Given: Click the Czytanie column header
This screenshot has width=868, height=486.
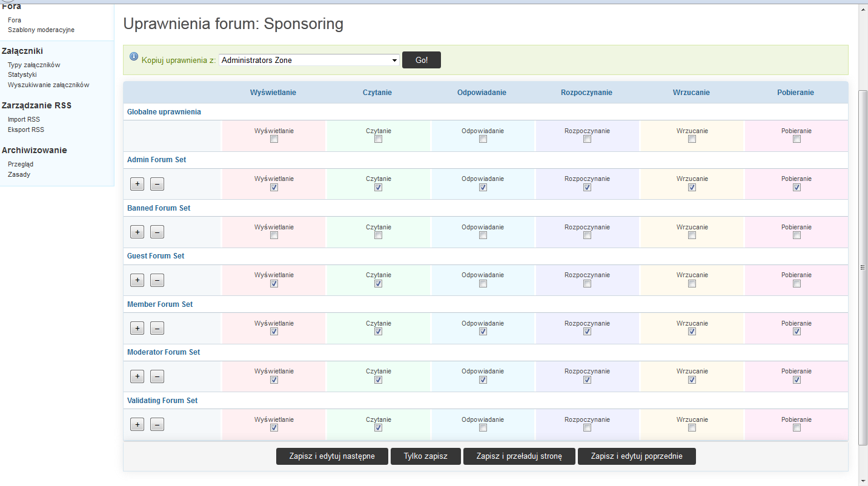Looking at the screenshot, I should tap(377, 93).
